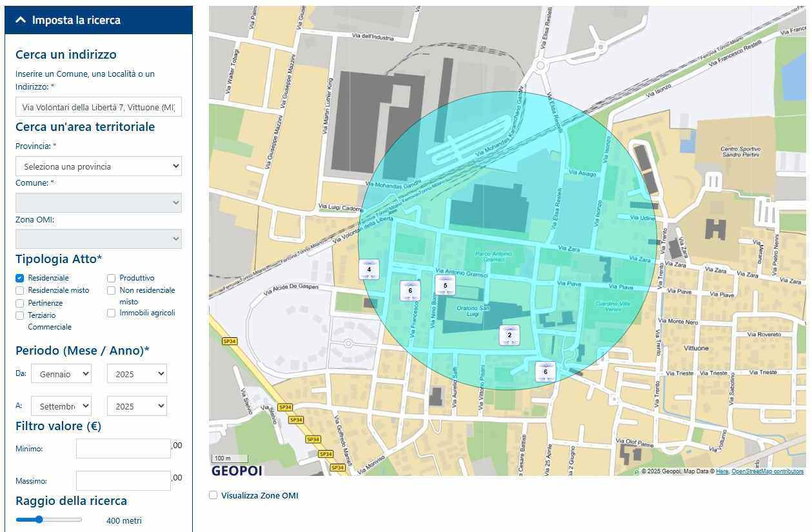Screen dimensions: 812x532
Task: Click the OpenStreetMap contributors link
Action: point(767,471)
